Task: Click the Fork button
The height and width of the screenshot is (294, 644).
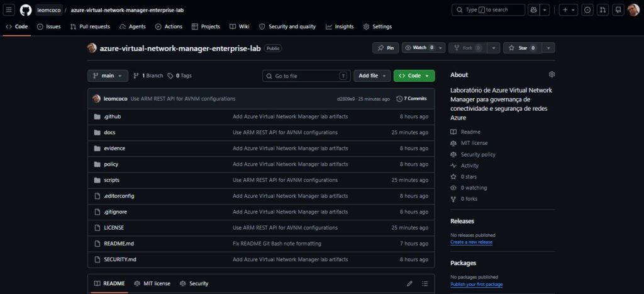Action: click(468, 48)
